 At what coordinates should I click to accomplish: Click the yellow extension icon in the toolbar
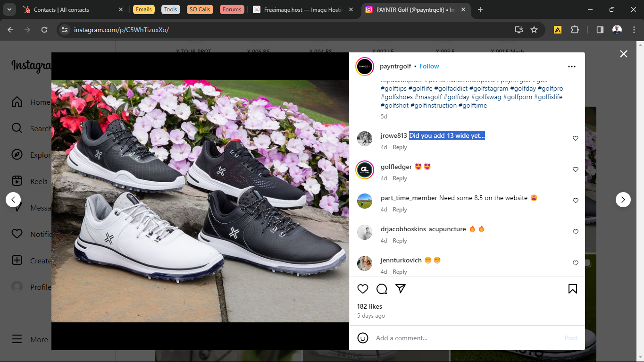coord(558,30)
